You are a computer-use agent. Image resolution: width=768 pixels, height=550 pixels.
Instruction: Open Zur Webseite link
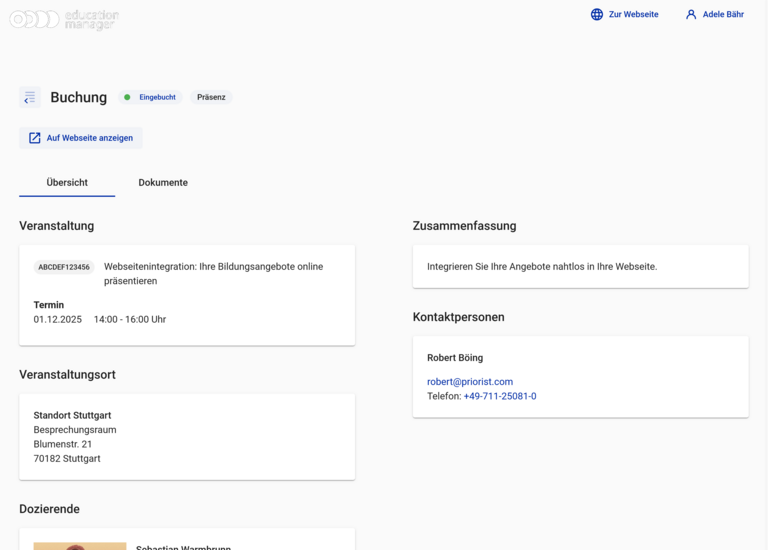coord(633,15)
